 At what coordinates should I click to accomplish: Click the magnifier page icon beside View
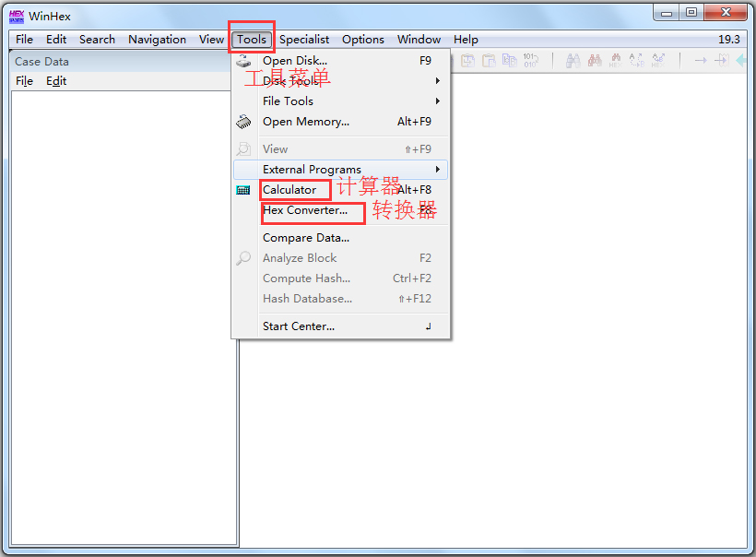pyautogui.click(x=243, y=149)
